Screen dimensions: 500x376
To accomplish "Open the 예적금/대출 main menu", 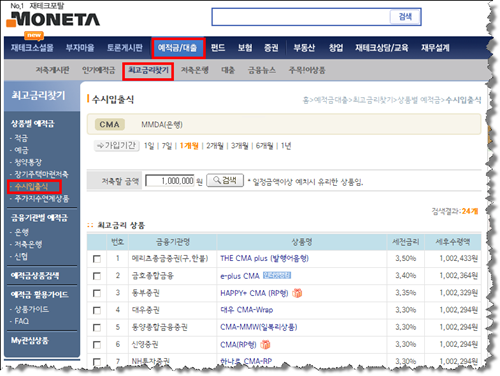I will pyautogui.click(x=178, y=48).
